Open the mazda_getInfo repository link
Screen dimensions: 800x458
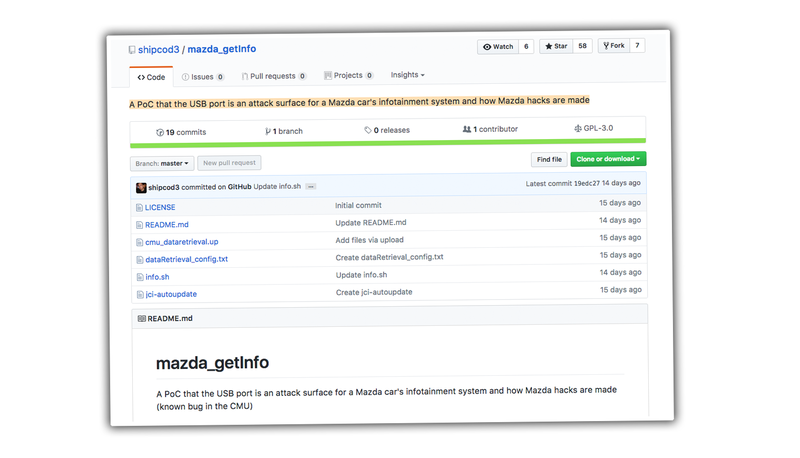point(221,49)
